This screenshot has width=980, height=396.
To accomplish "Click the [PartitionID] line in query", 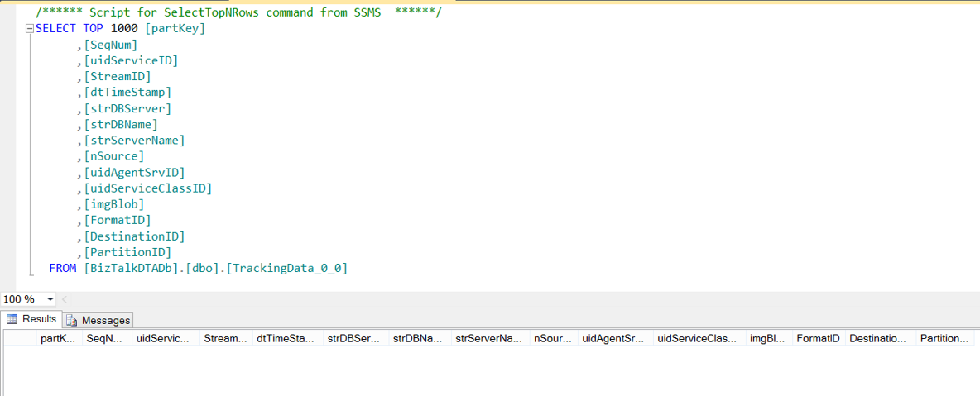I will tap(127, 253).
